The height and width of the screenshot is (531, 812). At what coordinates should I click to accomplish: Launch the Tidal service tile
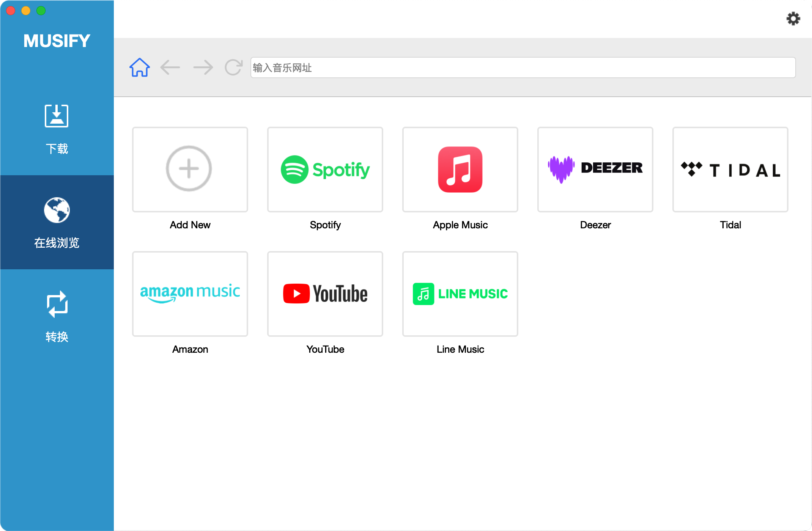point(730,170)
